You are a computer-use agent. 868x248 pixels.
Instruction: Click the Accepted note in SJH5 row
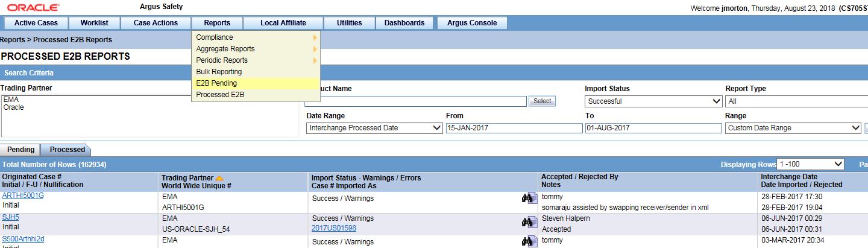[x=556, y=229]
